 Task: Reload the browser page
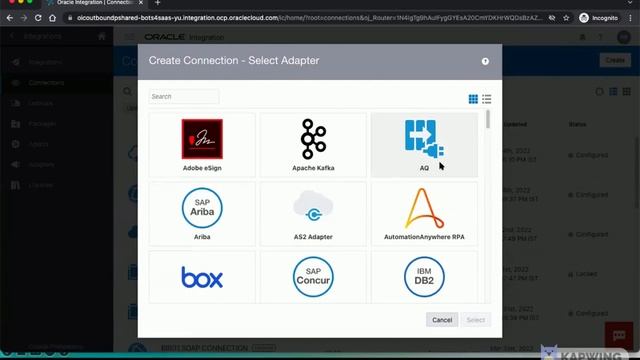pos(38,18)
